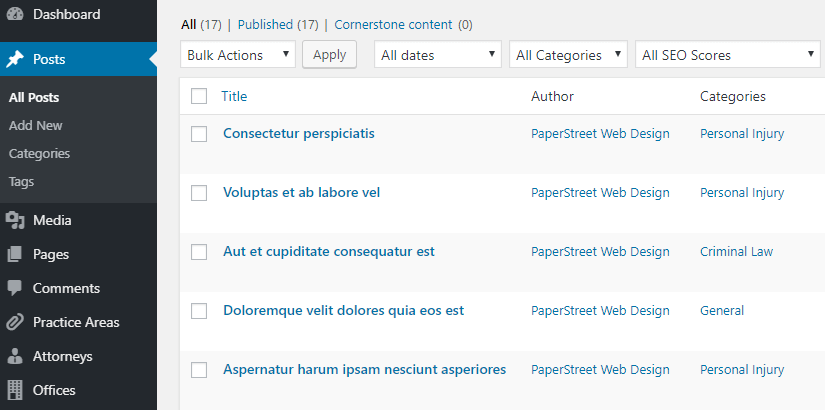
Task: Filter by Published posts
Action: [265, 25]
